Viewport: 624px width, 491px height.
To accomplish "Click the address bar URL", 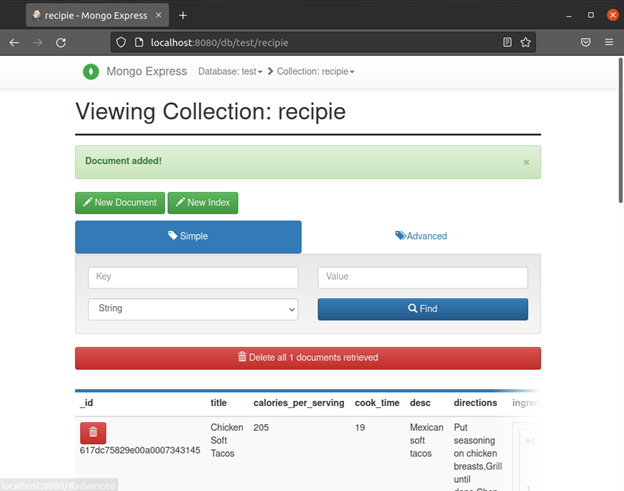I will click(x=219, y=43).
